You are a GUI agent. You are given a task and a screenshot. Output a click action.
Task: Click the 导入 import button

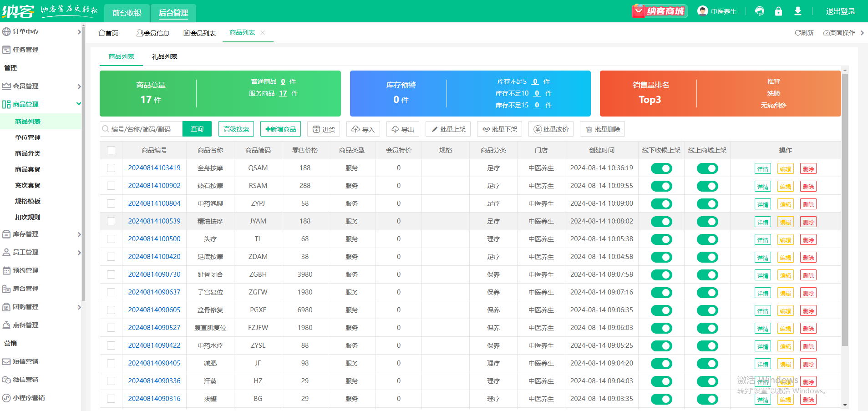click(x=363, y=129)
